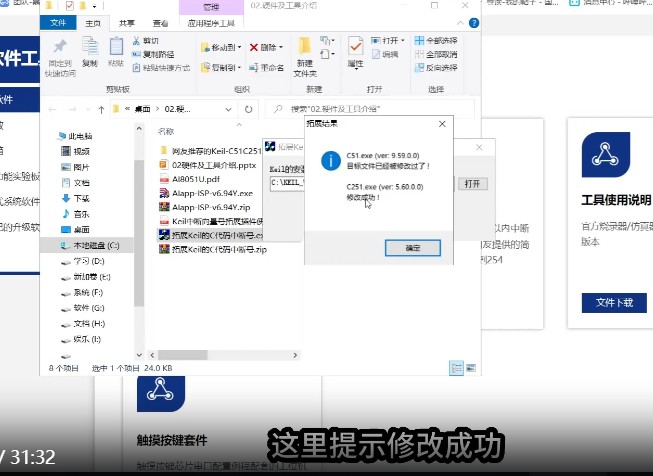
Task: Open 桌面 in the navigation pane
Action: click(75, 229)
